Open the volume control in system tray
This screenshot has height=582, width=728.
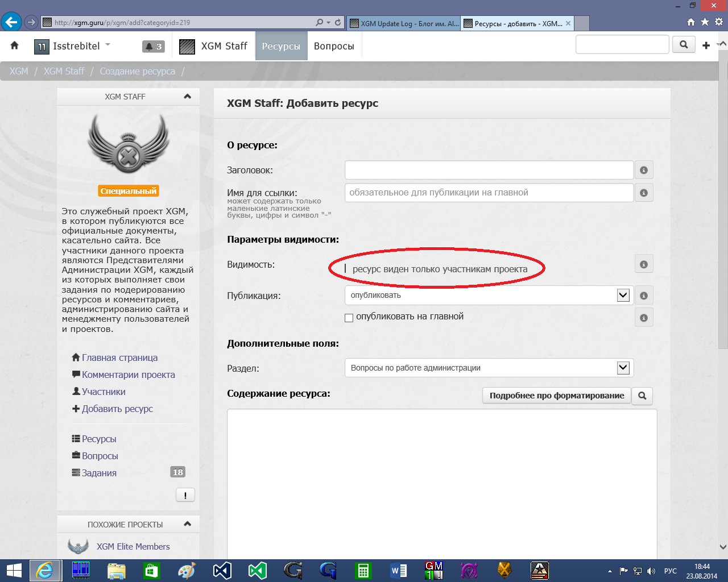tap(651, 571)
